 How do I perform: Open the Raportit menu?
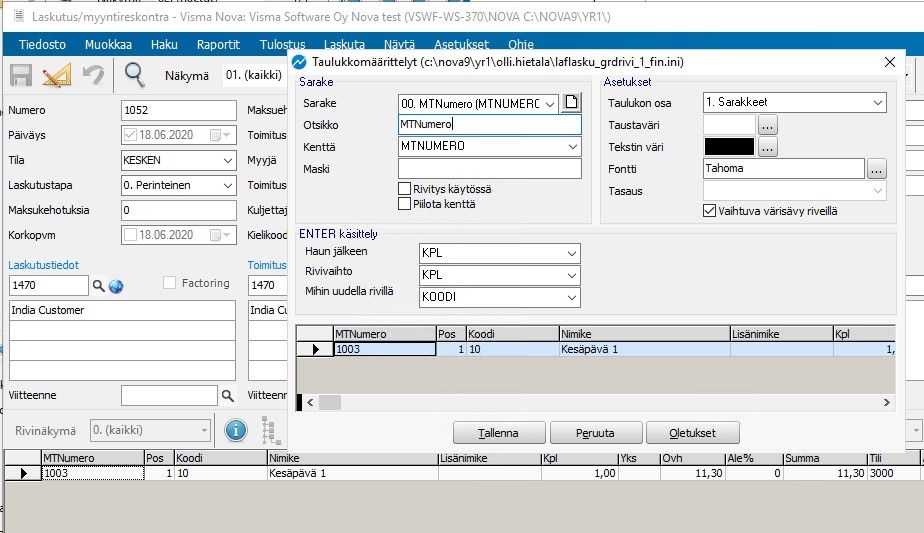(x=218, y=44)
